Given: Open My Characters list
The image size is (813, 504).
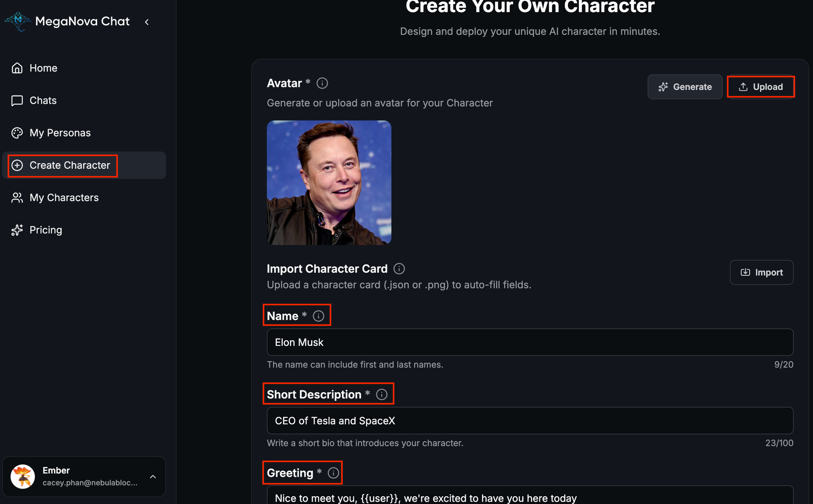Looking at the screenshot, I should 64,198.
